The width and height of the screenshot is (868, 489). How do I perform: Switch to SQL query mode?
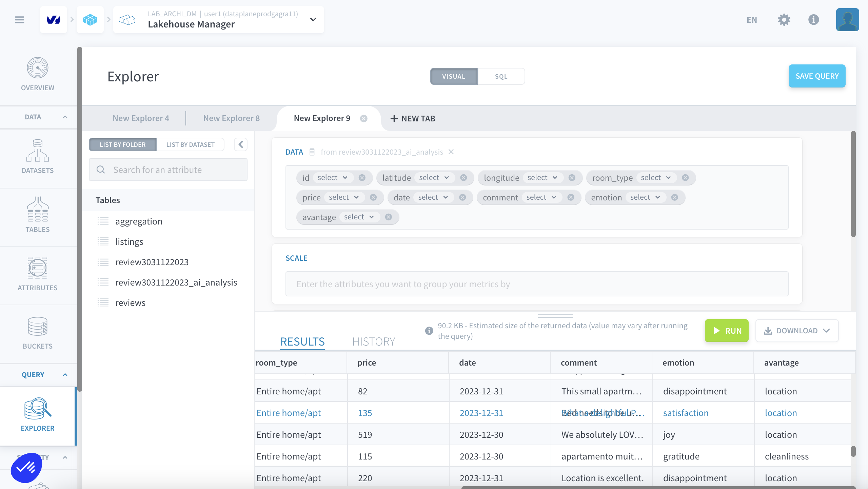[501, 76]
